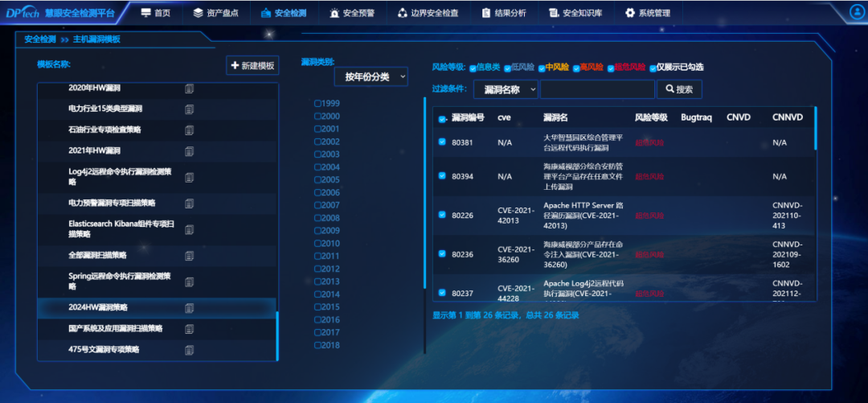
Task: Toggle the 仅展示已勾选 checkbox
Action: pyautogui.click(x=653, y=68)
